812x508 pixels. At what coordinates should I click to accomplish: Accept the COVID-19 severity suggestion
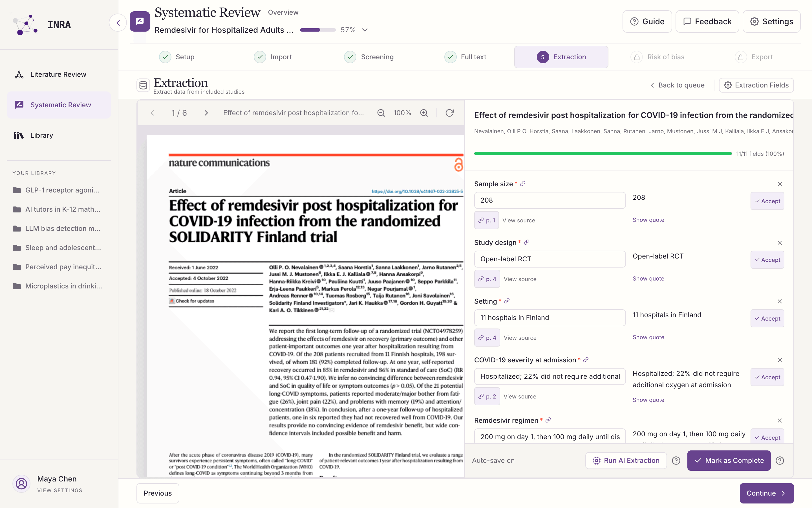pos(767,377)
